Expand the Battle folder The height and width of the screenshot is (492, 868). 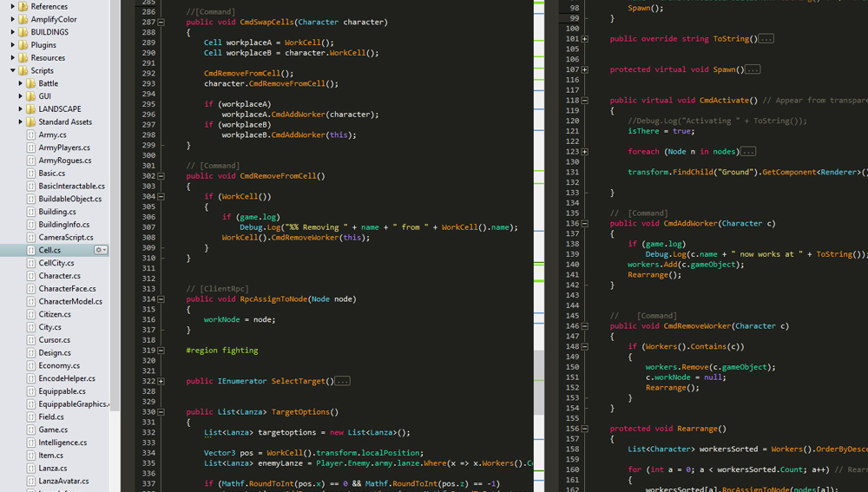(x=21, y=83)
